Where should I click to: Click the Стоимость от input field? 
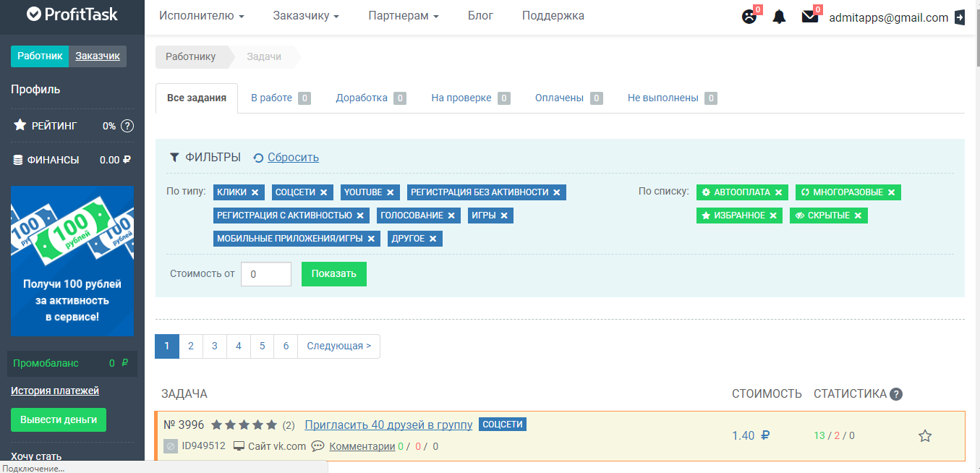[266, 273]
